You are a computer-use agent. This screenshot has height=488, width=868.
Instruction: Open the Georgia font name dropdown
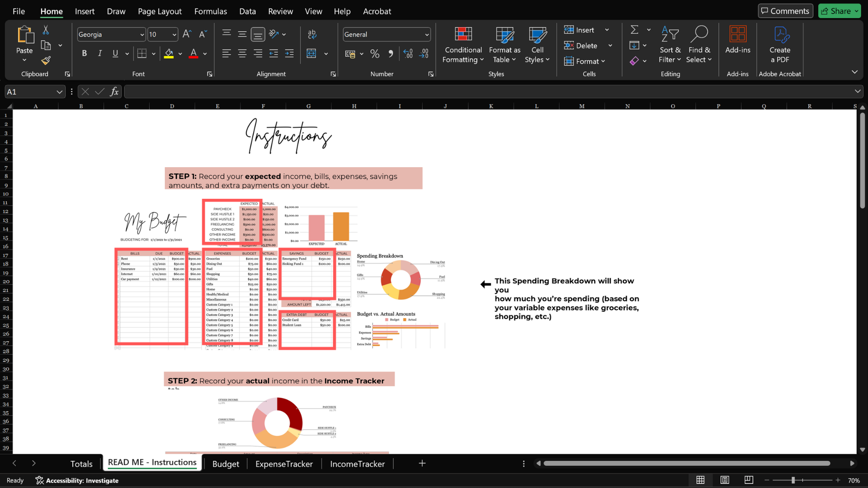click(x=142, y=35)
